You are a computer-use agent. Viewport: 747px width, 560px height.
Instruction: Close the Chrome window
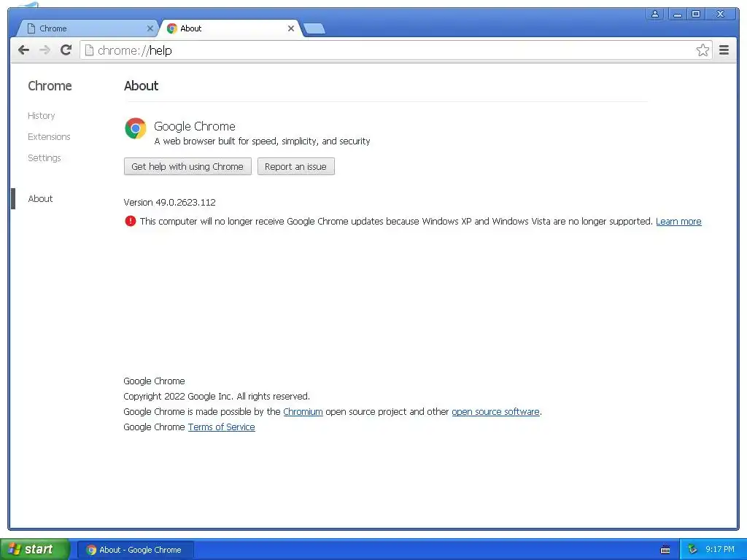tap(720, 14)
